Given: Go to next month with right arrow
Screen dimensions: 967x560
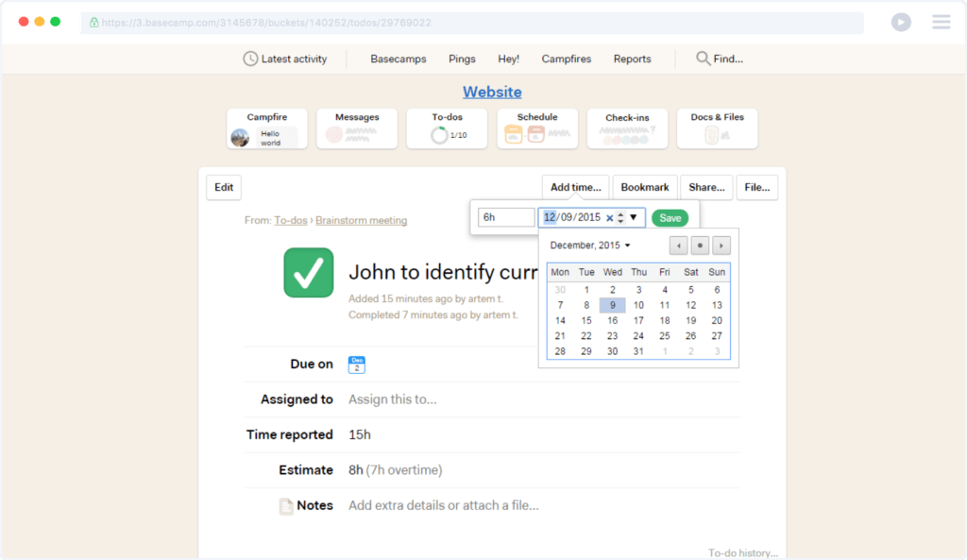Looking at the screenshot, I should coord(721,245).
